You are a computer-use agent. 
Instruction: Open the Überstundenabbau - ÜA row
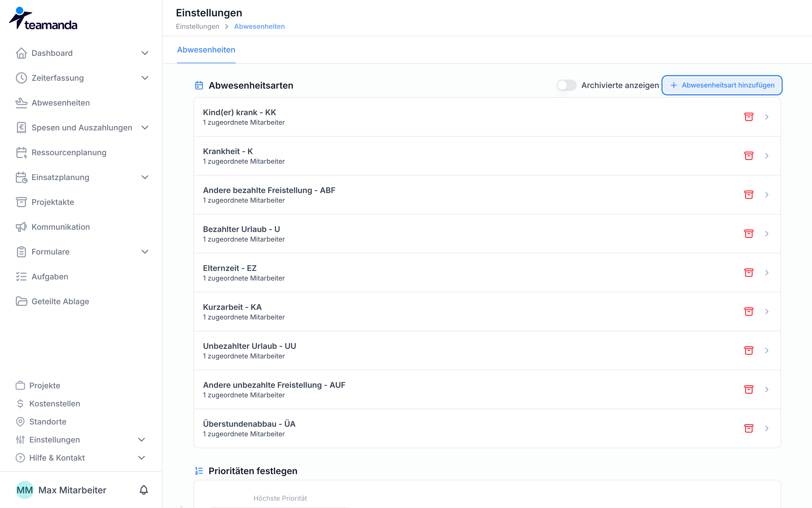[487, 429]
